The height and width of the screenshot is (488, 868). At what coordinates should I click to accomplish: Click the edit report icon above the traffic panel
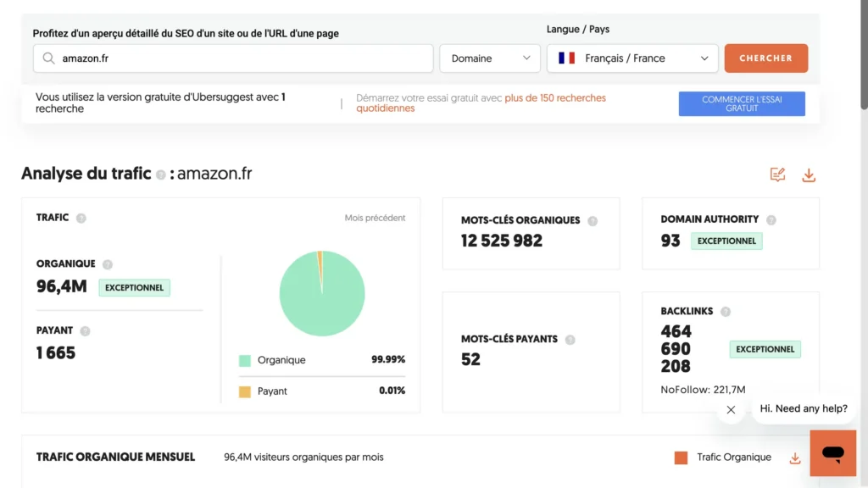pyautogui.click(x=777, y=175)
